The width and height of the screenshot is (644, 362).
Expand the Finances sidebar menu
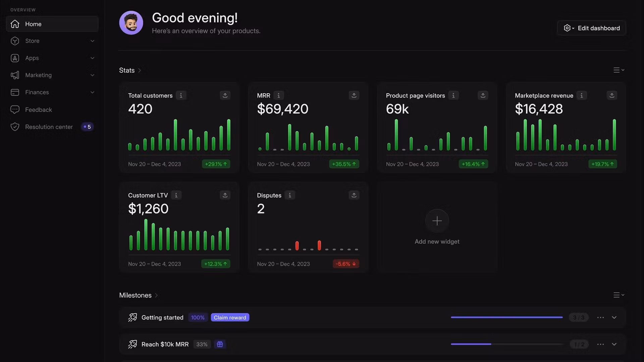92,93
